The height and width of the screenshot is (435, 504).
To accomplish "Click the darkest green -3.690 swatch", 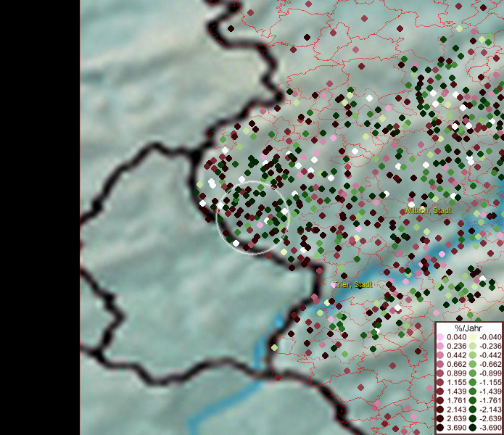I will 473,428.
